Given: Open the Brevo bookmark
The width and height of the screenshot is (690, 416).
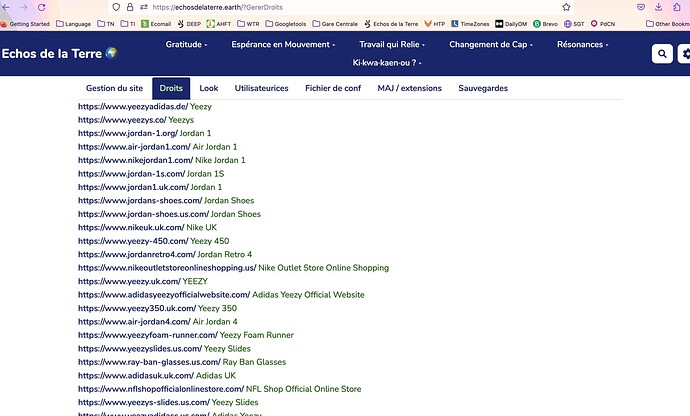Looking at the screenshot, I should 545,24.
